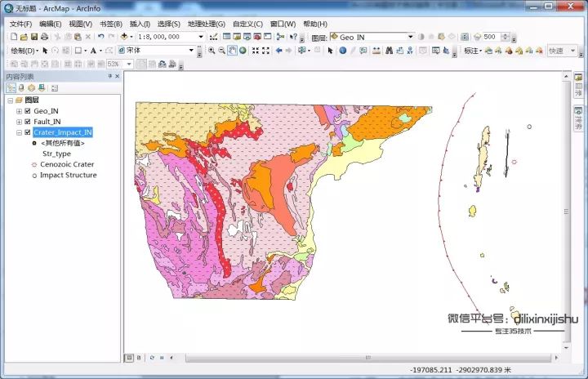Image resolution: width=588 pixels, height=379 pixels.
Task: Click the Save document icon
Action: pyautogui.click(x=34, y=37)
